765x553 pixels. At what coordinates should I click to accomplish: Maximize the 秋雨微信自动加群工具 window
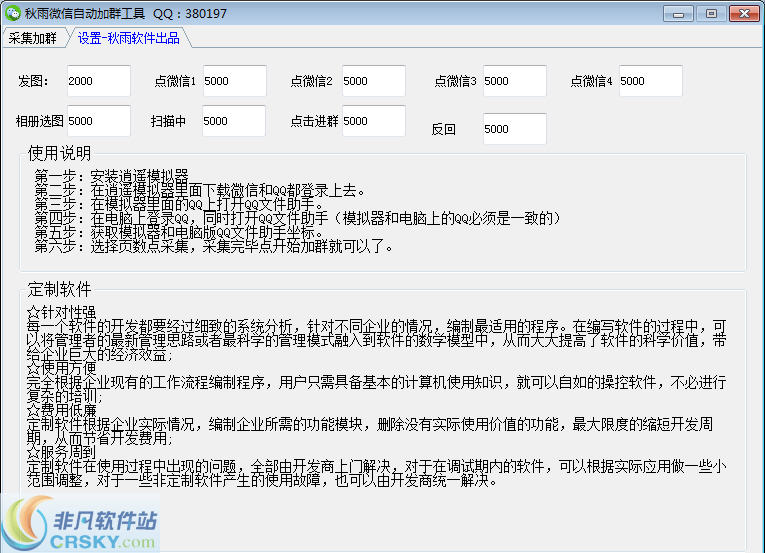[x=711, y=14]
